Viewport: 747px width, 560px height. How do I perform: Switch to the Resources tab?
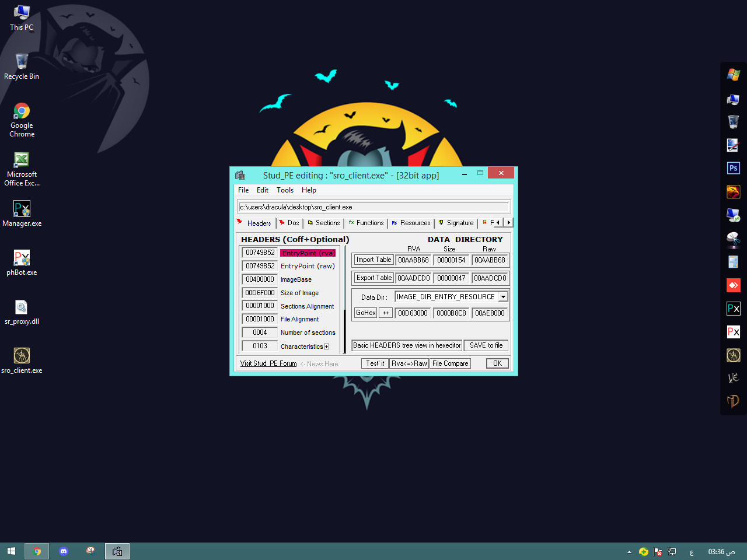(x=411, y=223)
